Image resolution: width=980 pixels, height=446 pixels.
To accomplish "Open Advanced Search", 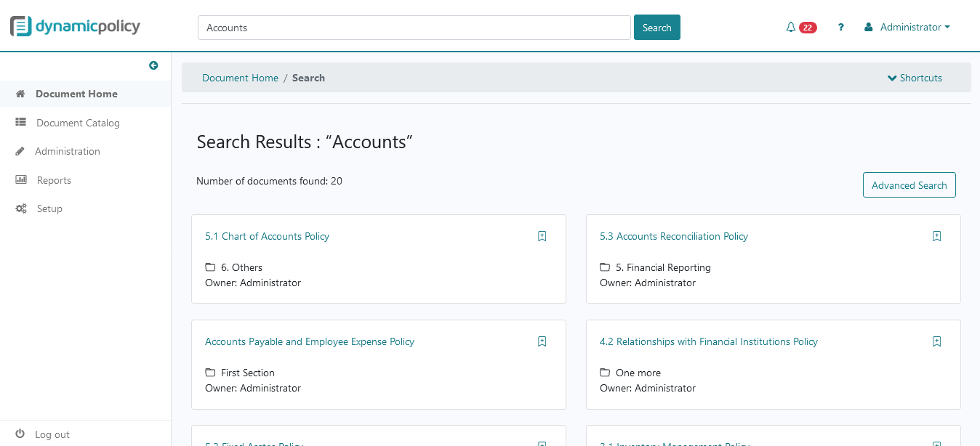I will tap(909, 185).
